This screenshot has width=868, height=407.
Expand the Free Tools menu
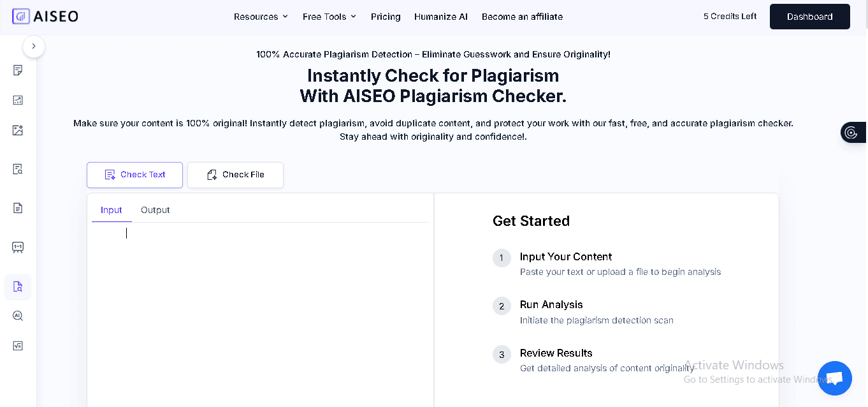(x=329, y=17)
